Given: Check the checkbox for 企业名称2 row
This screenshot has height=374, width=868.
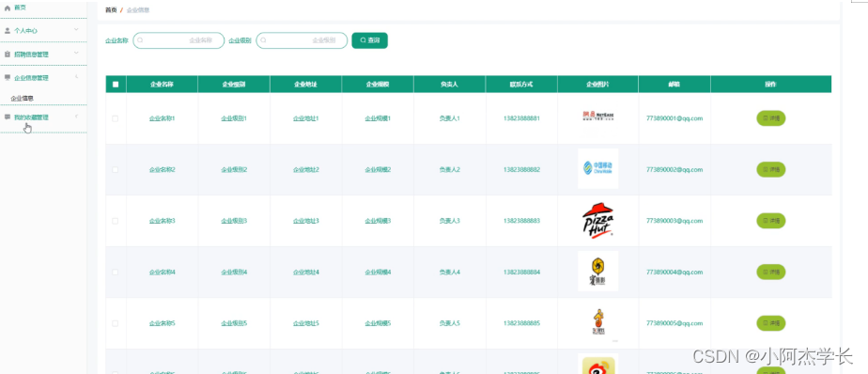Looking at the screenshot, I should (x=116, y=169).
